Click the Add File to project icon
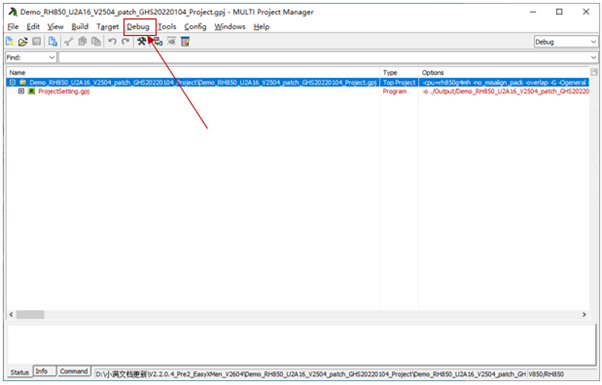This screenshot has height=385, width=602. 53,41
